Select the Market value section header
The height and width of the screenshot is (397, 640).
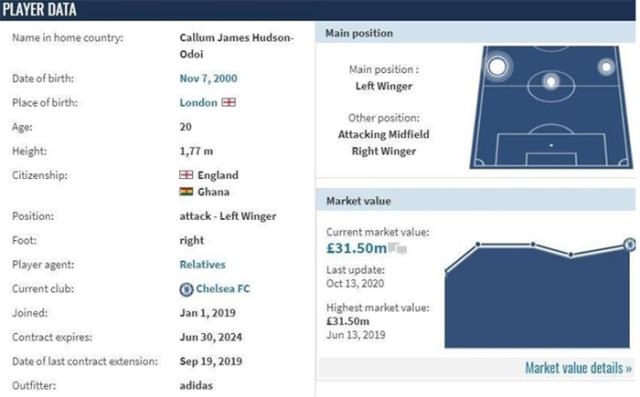(476, 201)
